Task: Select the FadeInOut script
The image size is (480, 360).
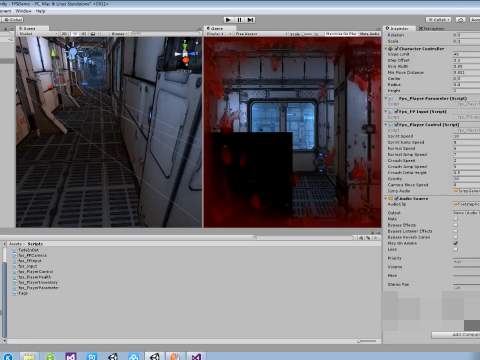Action: coord(26,250)
